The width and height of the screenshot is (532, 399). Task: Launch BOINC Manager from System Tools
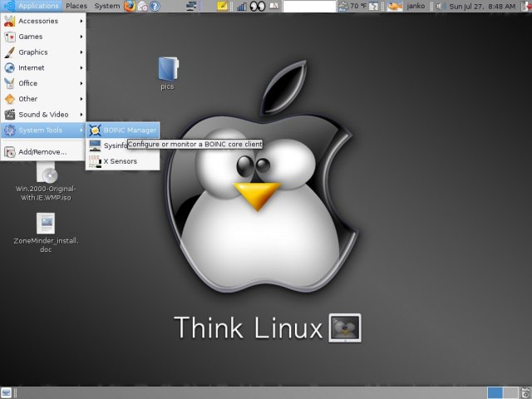coord(122,130)
